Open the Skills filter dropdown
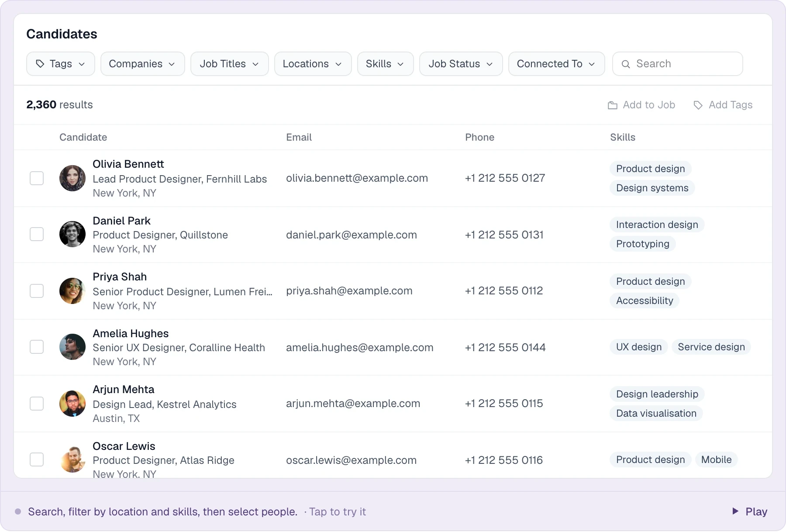The image size is (786, 532). (386, 64)
